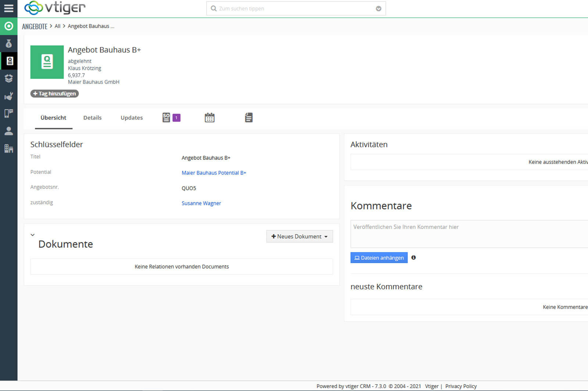Open the calendar activities tab icon

coord(209,118)
